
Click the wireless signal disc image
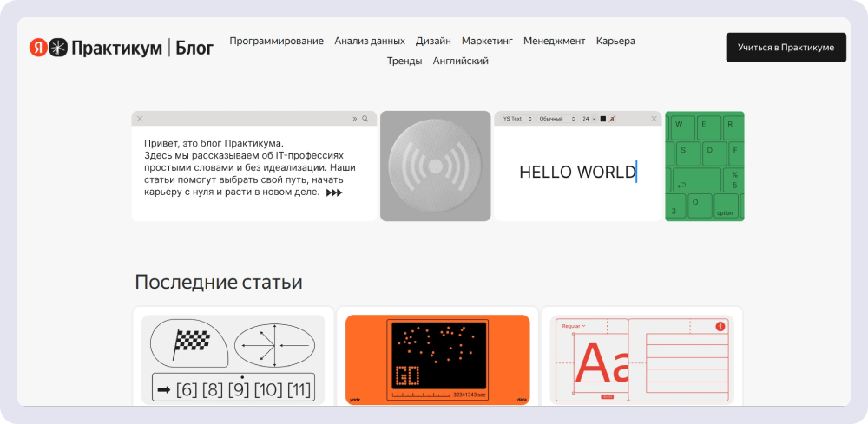click(x=435, y=166)
